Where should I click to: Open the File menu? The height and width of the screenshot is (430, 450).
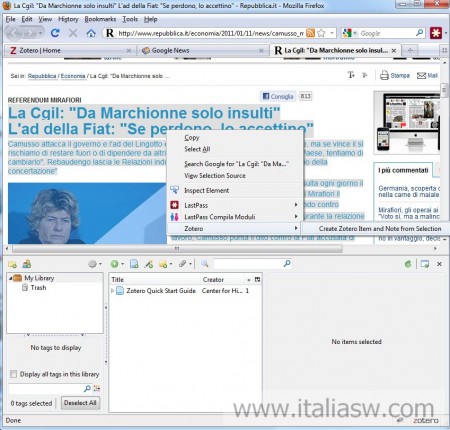tap(11, 19)
